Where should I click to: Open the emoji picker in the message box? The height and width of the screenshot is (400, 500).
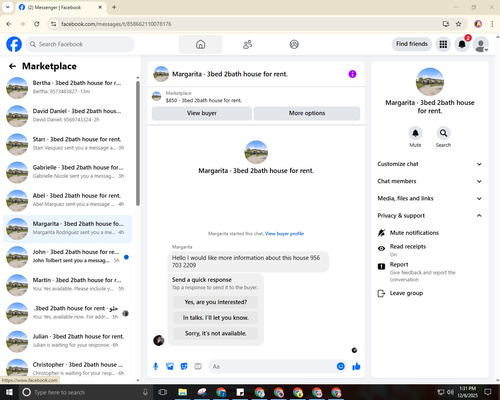tap(340, 366)
